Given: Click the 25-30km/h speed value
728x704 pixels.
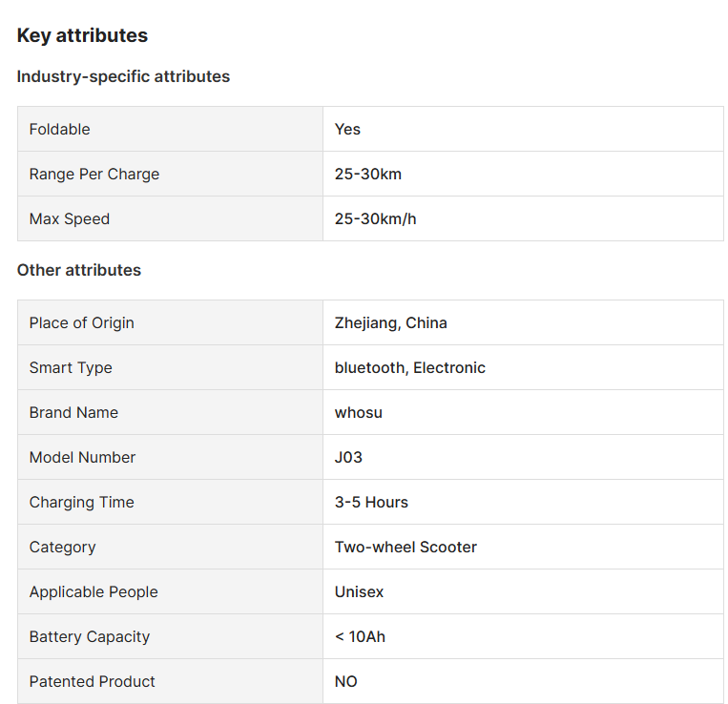Looking at the screenshot, I should 375,218.
